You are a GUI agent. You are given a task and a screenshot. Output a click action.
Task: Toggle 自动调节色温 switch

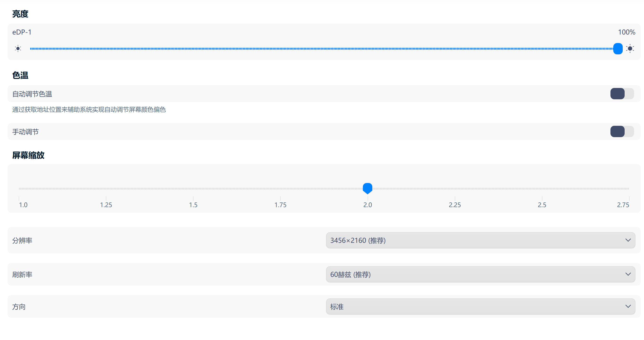(622, 94)
